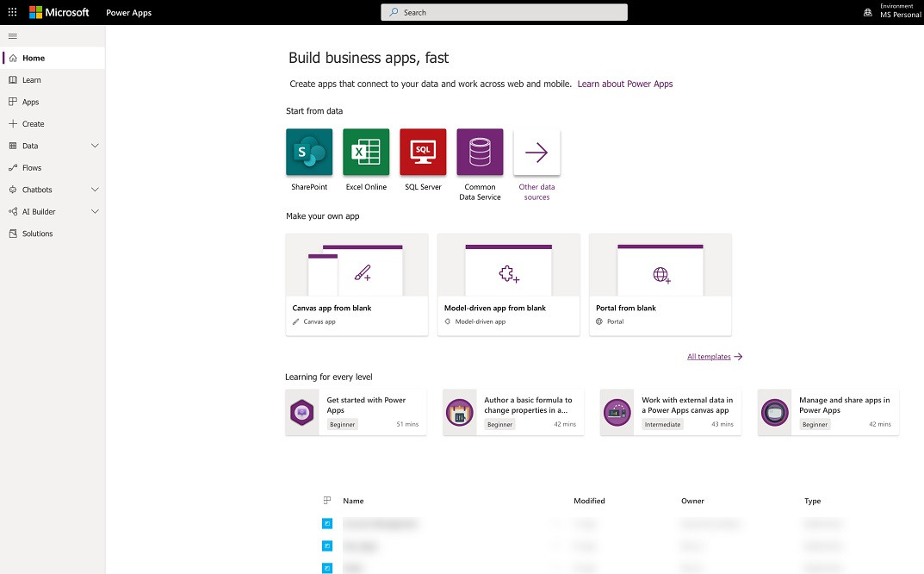Click the Get started with Power Apps badge icon
This screenshot has width=924, height=574.
pos(302,412)
